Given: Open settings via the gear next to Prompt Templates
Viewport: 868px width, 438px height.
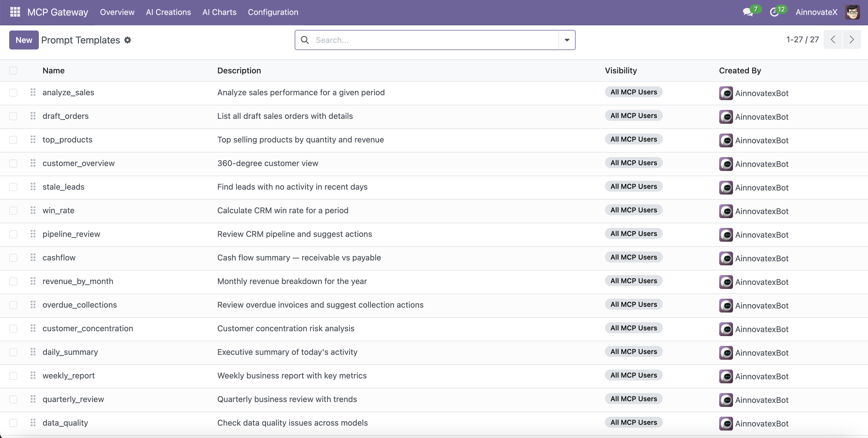Looking at the screenshot, I should click(127, 40).
